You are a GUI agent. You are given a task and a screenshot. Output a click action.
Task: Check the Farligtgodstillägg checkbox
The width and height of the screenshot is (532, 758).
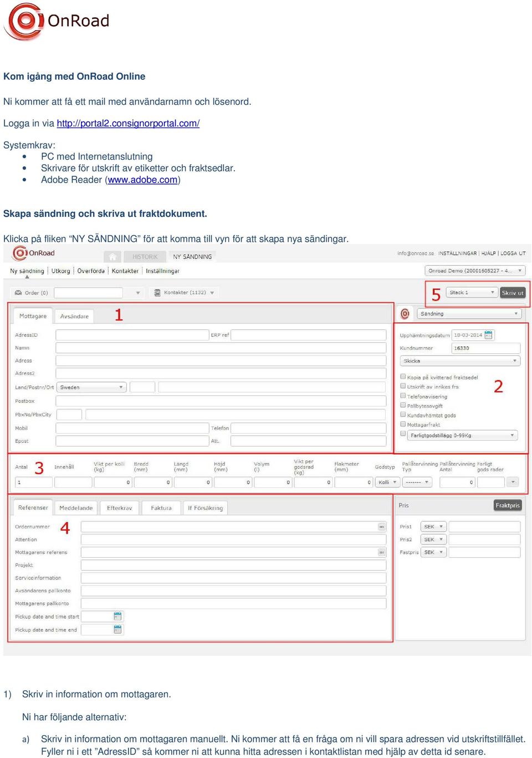(403, 434)
